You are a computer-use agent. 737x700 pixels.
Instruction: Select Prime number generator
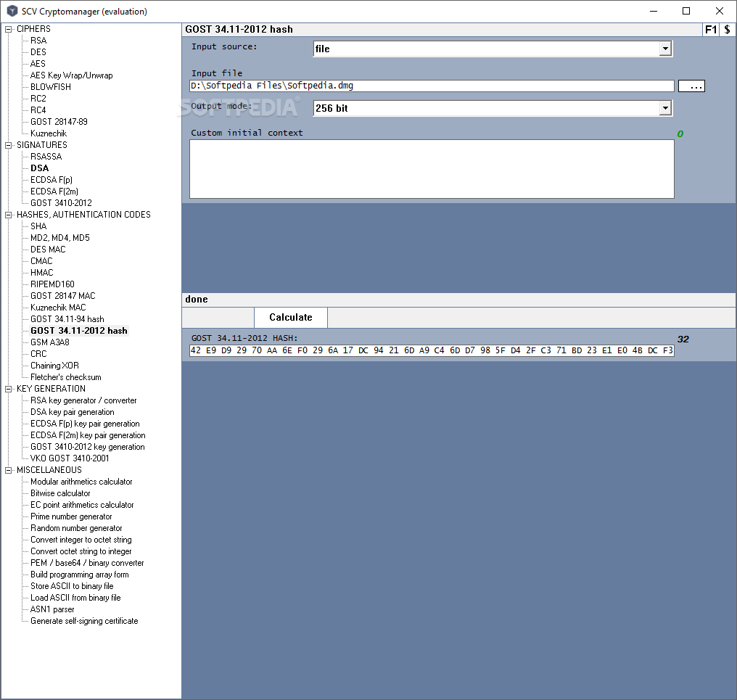click(x=71, y=516)
